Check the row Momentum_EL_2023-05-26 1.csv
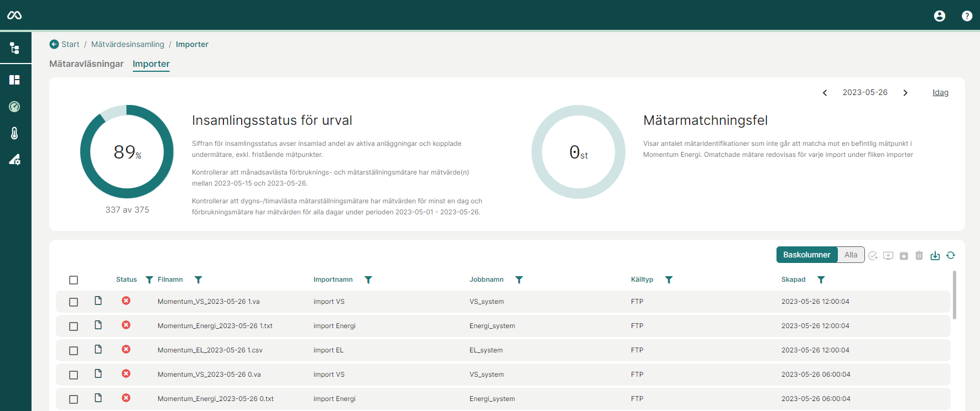The image size is (980, 411). tap(74, 351)
